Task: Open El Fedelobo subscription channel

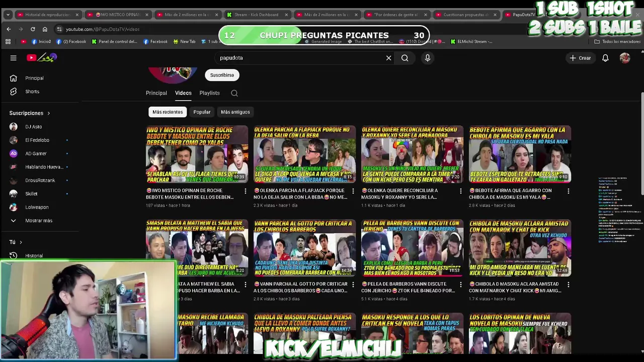Action: [37, 140]
